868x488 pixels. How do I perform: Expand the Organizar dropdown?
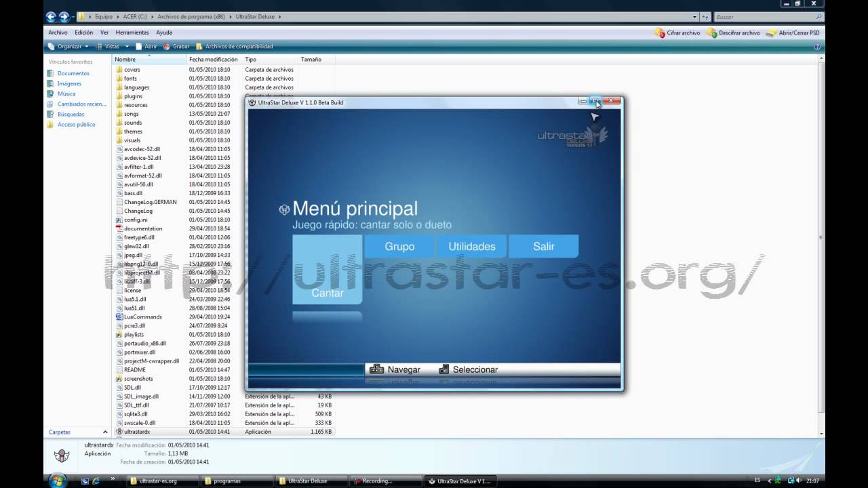pyautogui.click(x=68, y=46)
